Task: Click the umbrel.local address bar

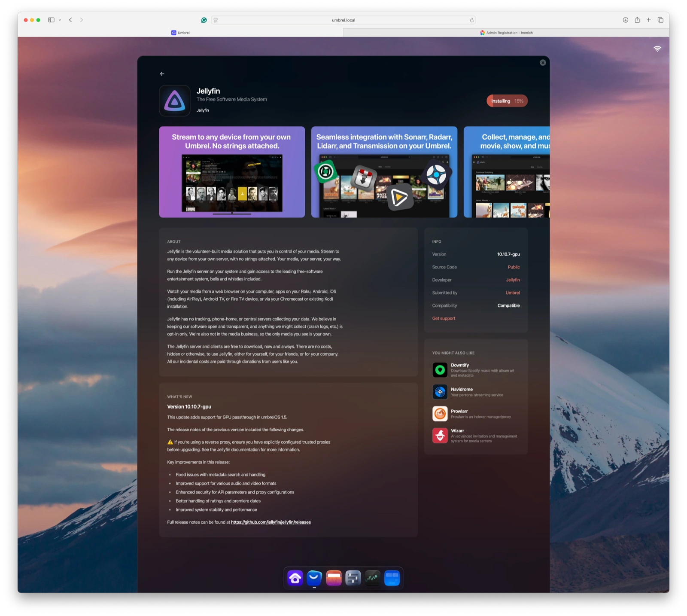Action: point(343,20)
